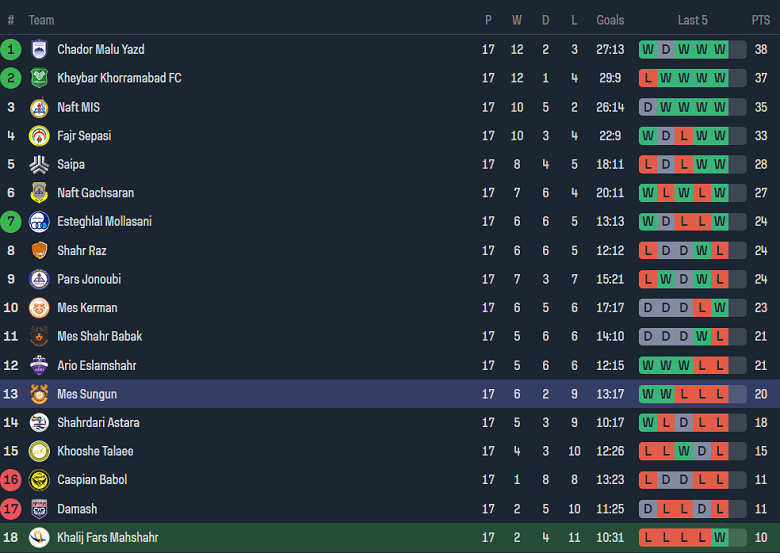Screen dimensions: 780x553
Task: Click Chador Malu Yazd's most recent win badge
Action: (x=720, y=49)
